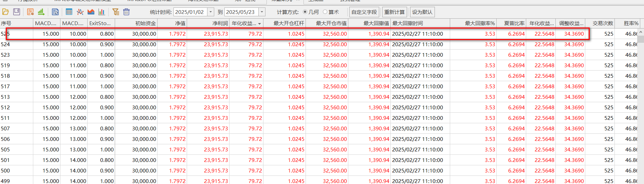The image size is (644, 184).
Task: Click the blue document refresh icon
Action: [55, 12]
